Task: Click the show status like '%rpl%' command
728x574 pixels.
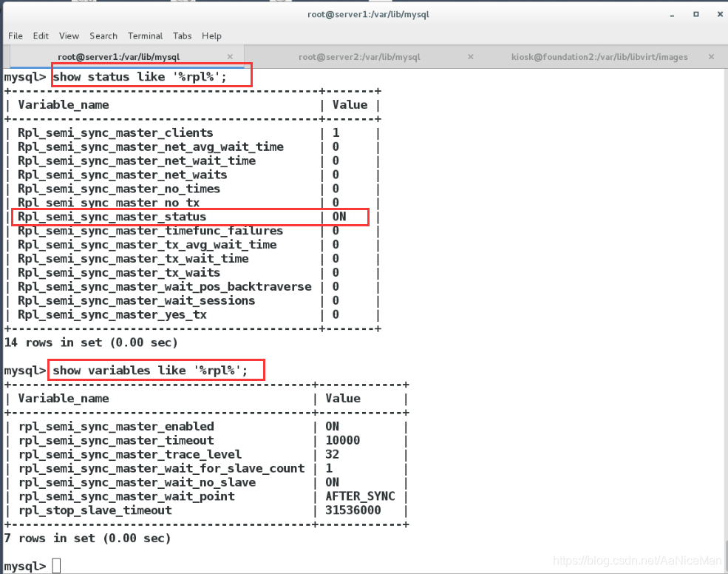Action: (140, 77)
